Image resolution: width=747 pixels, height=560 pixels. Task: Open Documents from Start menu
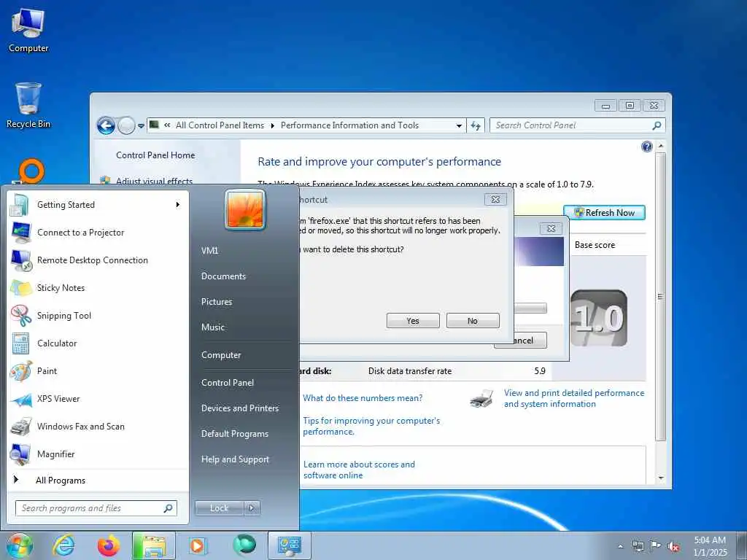[x=223, y=276]
